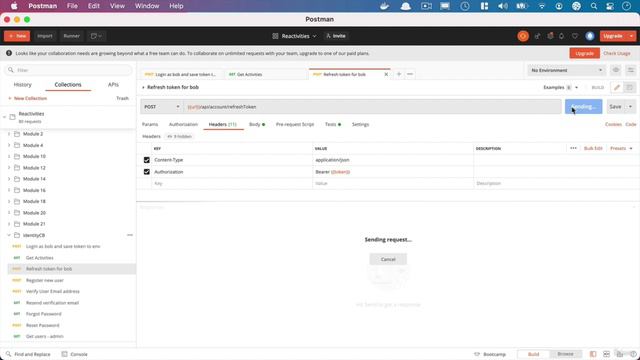Open the Runner button
640x360 pixels.
(71, 36)
